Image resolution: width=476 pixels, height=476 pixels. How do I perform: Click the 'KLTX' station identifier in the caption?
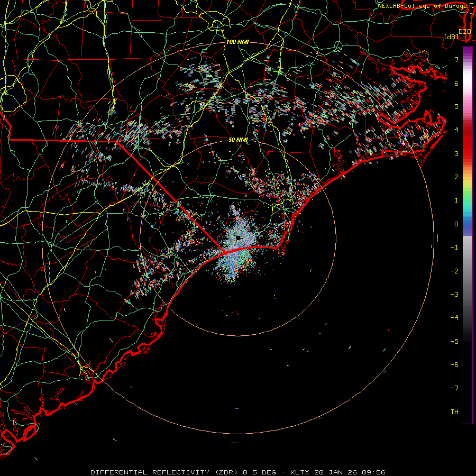click(300, 472)
